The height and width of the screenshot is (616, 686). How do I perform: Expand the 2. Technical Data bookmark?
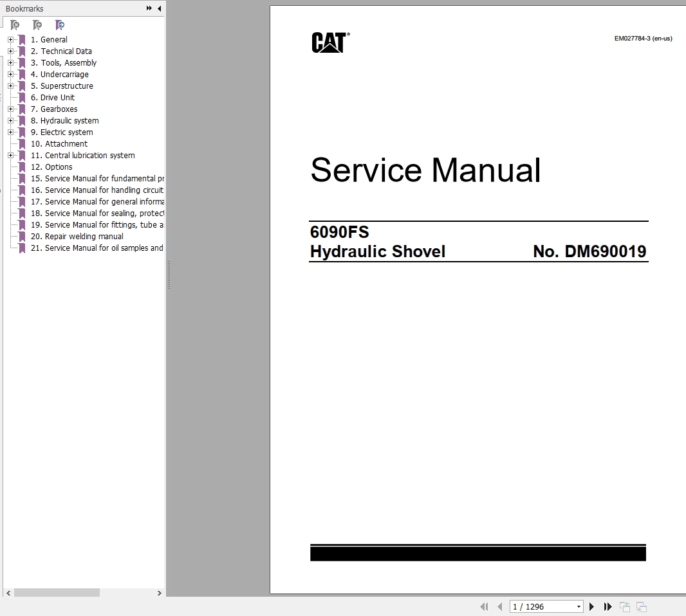click(x=10, y=51)
